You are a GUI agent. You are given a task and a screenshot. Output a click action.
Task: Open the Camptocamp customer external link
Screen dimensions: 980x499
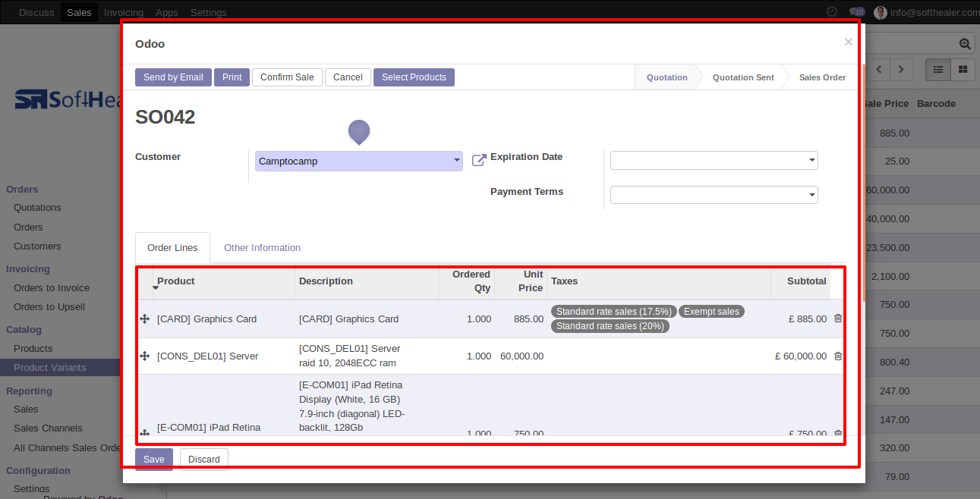(x=479, y=160)
